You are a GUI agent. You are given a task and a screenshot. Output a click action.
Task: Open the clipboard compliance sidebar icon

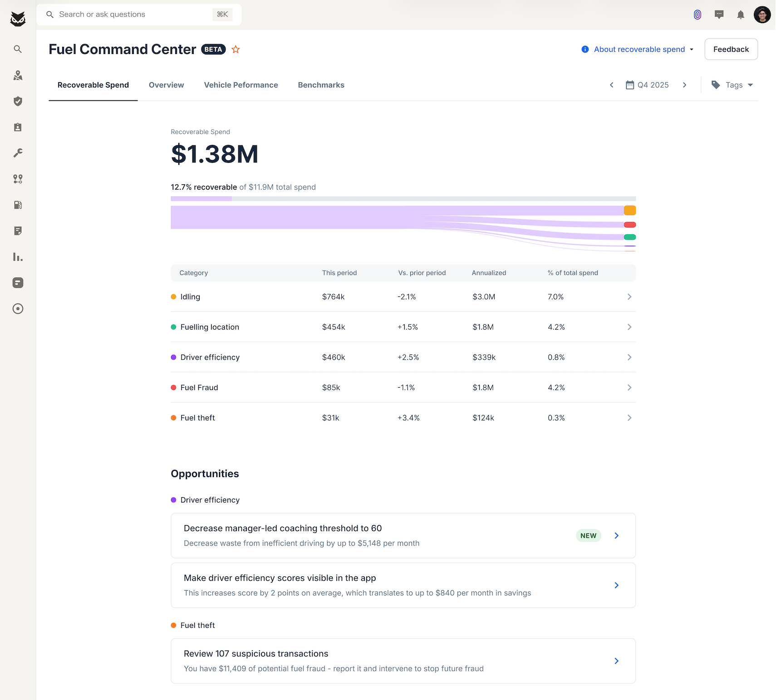click(x=18, y=127)
